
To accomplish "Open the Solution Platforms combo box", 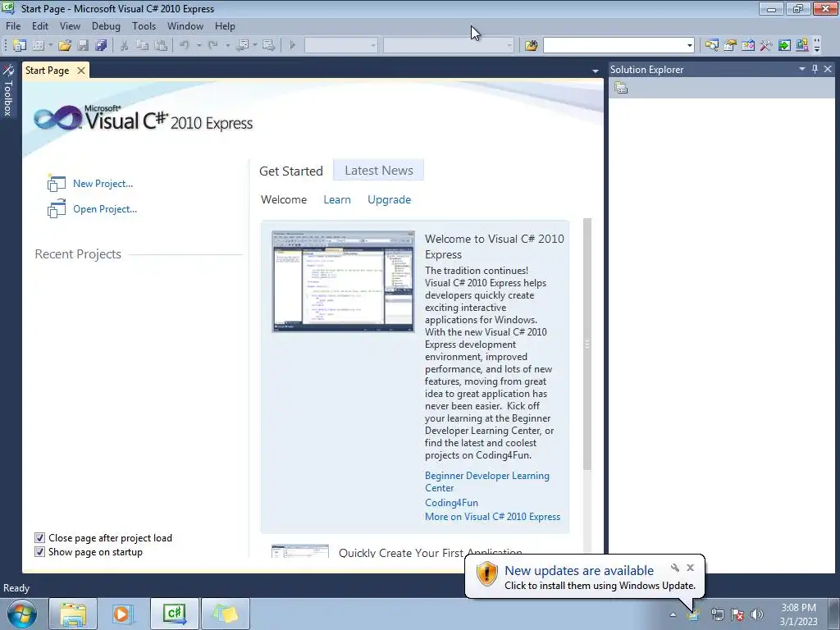I will click(x=449, y=46).
